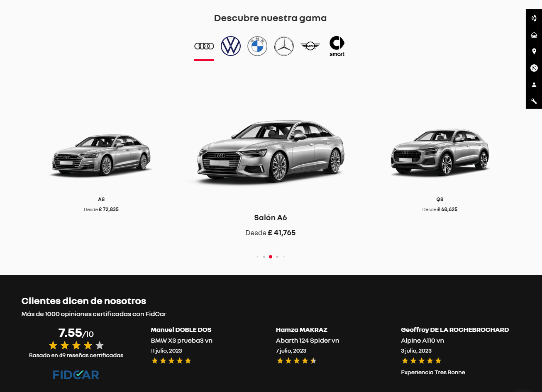Open the wrench service sidebar icon
542x392 pixels.
(x=534, y=101)
